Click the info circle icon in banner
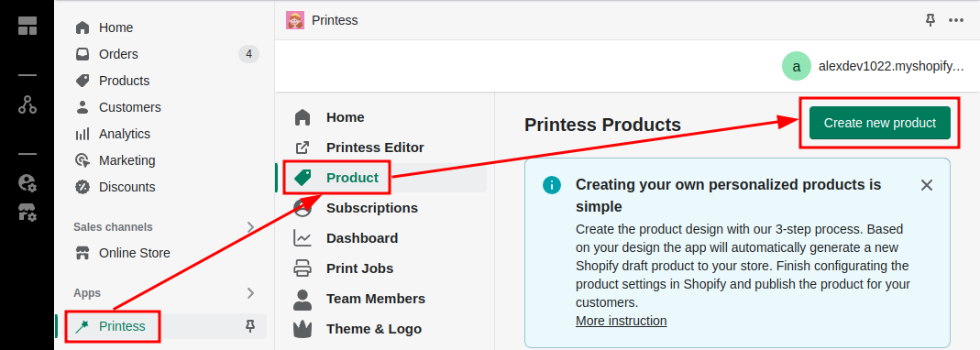 [x=552, y=185]
